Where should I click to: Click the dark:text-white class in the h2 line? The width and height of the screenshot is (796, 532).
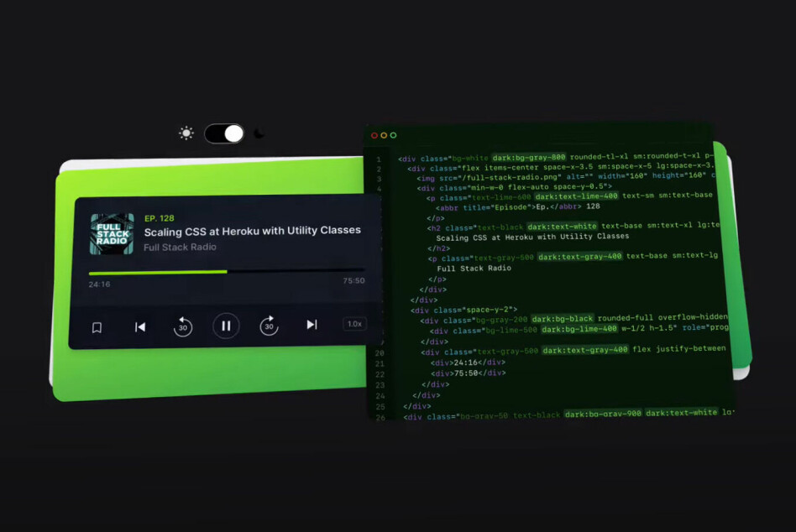tap(562, 227)
